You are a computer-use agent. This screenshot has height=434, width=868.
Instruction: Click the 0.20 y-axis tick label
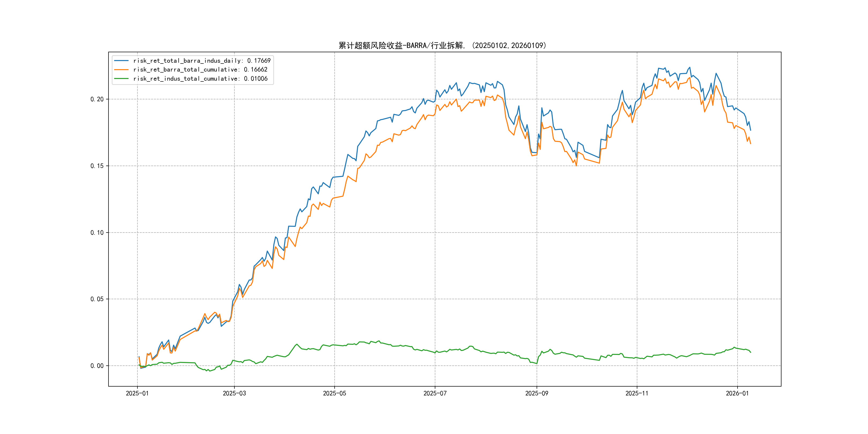[x=97, y=99]
